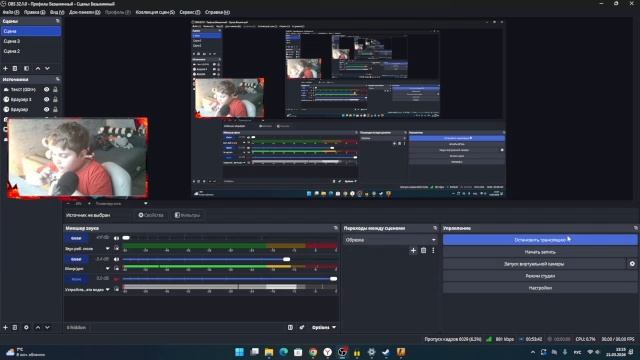Toggle lock on the Браузер source
The height and width of the screenshot is (360, 640).
56,109
